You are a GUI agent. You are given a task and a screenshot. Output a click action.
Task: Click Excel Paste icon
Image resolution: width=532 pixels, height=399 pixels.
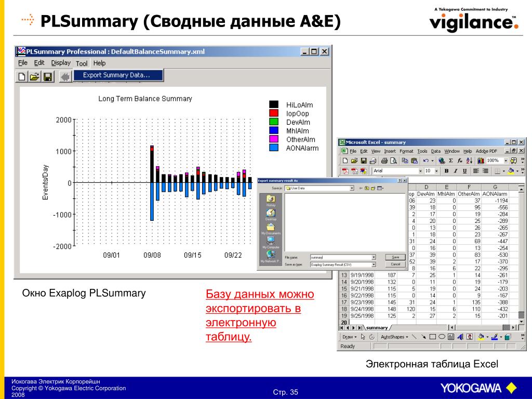click(414, 161)
